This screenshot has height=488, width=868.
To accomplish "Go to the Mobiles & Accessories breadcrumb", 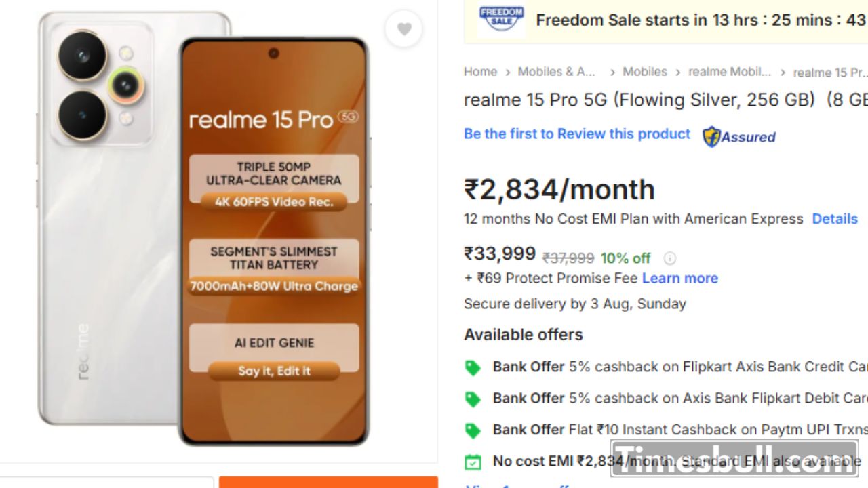I will [x=556, y=72].
